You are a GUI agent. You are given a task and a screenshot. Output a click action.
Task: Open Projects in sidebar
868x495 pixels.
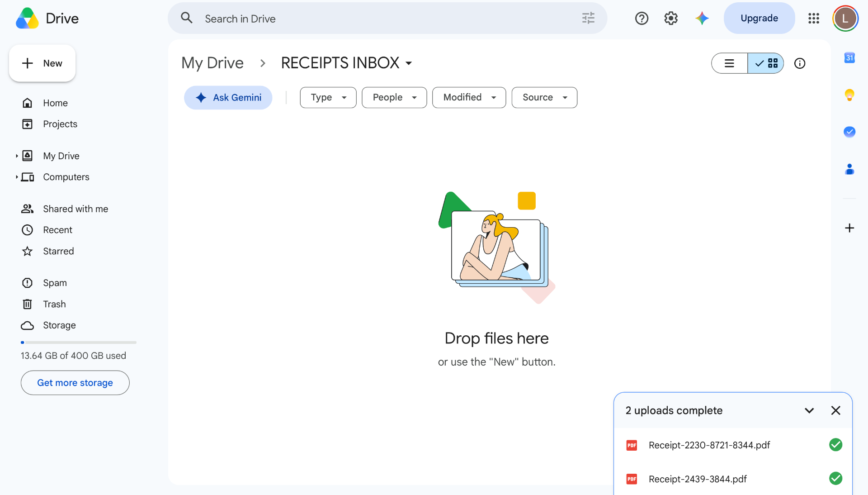tap(60, 124)
